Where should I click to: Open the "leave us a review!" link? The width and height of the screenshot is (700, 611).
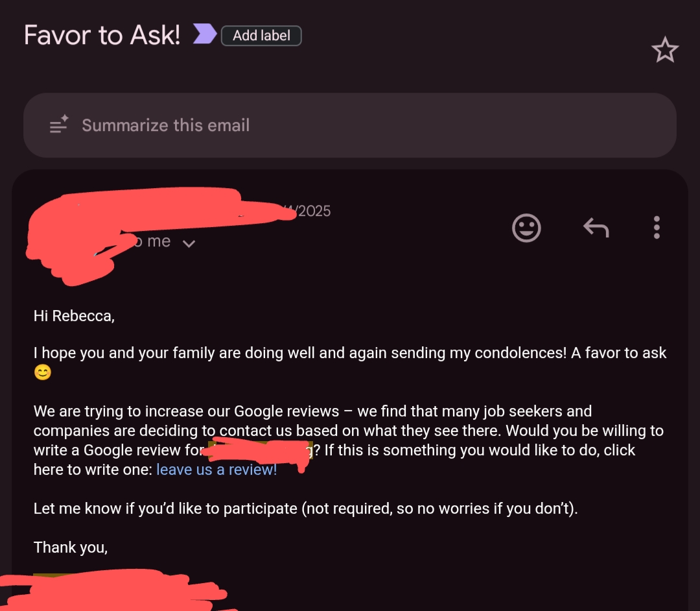click(x=216, y=470)
